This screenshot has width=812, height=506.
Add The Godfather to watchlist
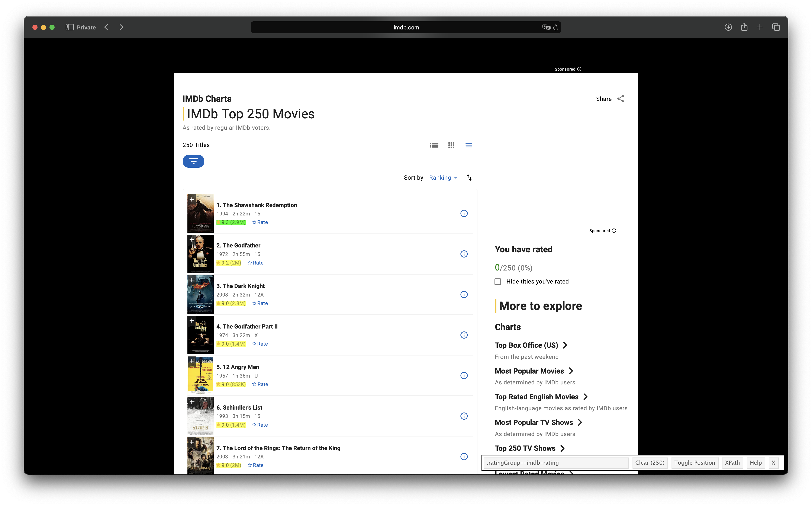pyautogui.click(x=192, y=240)
